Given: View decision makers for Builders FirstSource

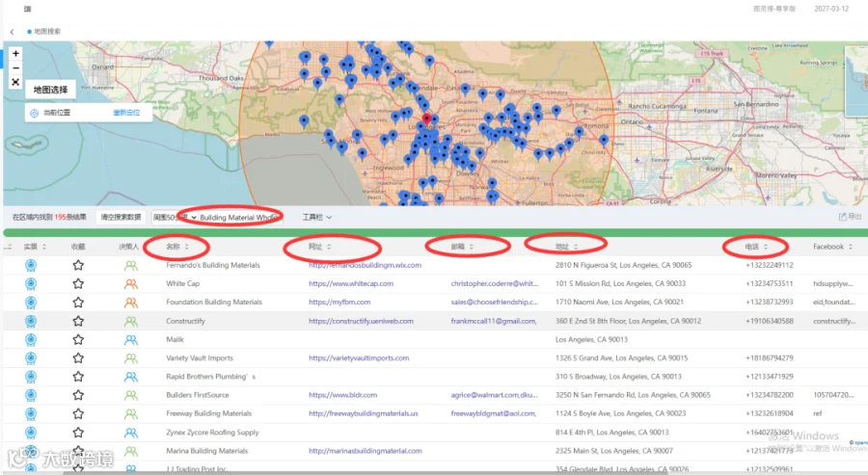Looking at the screenshot, I should [130, 395].
